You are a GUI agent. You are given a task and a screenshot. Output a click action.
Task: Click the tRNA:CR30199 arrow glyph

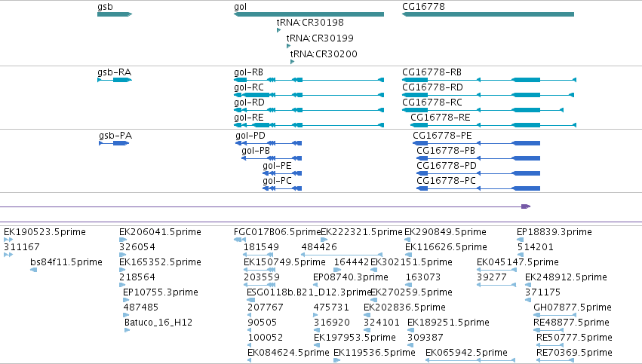(289, 46)
